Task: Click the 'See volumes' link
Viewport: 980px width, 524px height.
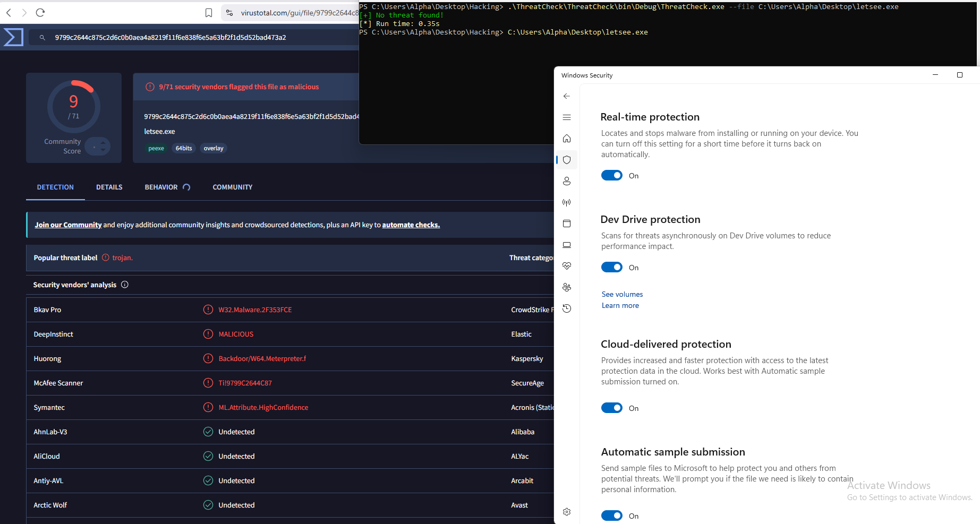Action: [622, 295]
